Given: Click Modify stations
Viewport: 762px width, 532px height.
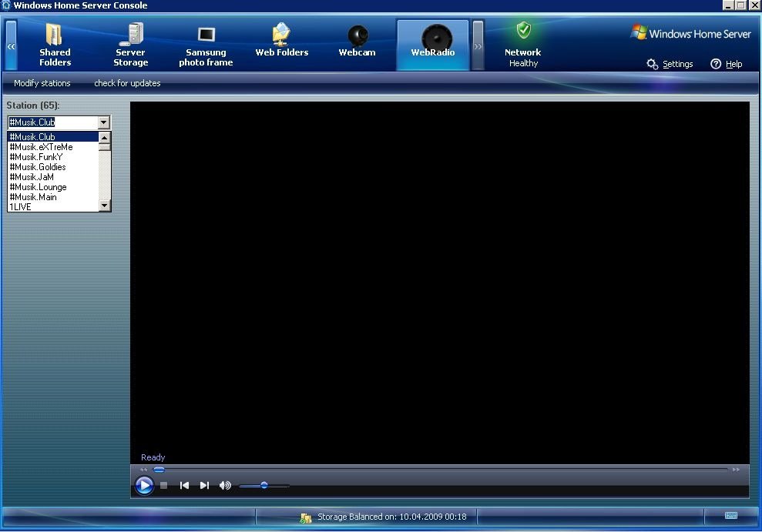Looking at the screenshot, I should click(x=42, y=83).
